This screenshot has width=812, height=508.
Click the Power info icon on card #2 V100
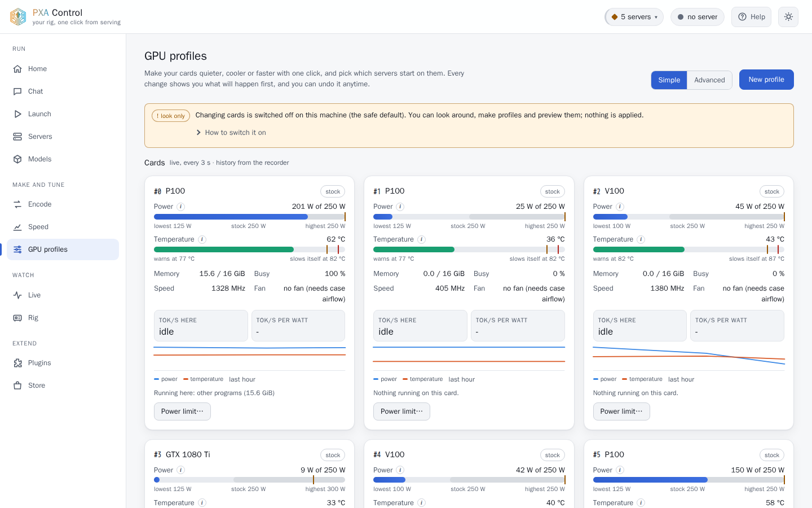point(620,207)
